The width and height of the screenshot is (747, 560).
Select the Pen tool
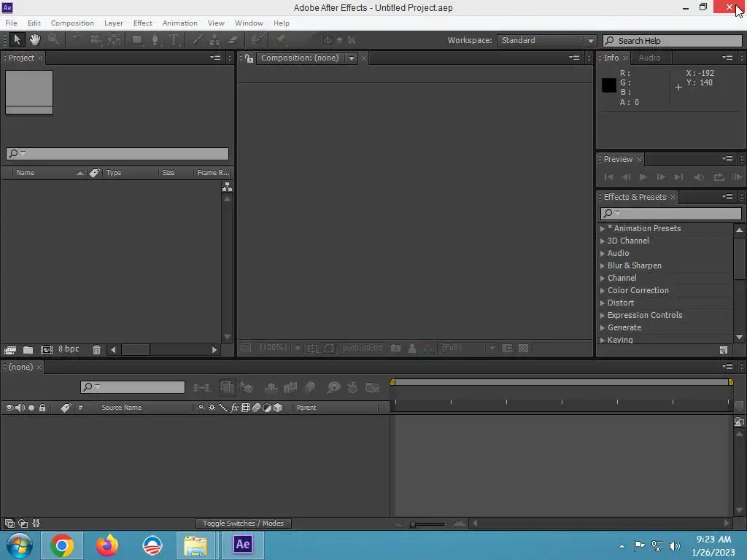(155, 40)
